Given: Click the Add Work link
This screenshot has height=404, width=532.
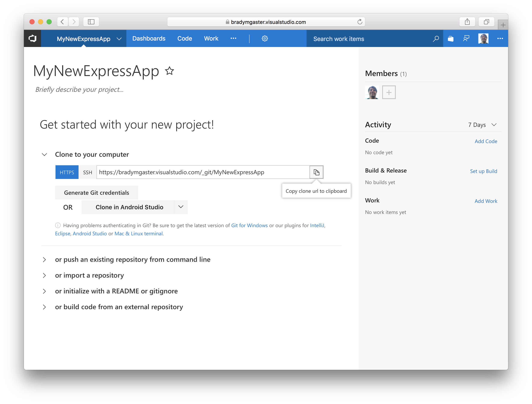Looking at the screenshot, I should tap(486, 201).
